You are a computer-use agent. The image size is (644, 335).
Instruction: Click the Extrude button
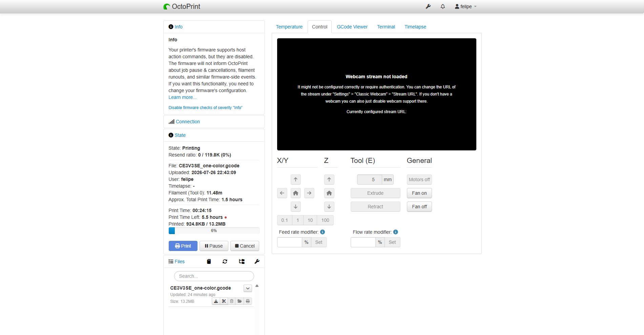coord(375,193)
